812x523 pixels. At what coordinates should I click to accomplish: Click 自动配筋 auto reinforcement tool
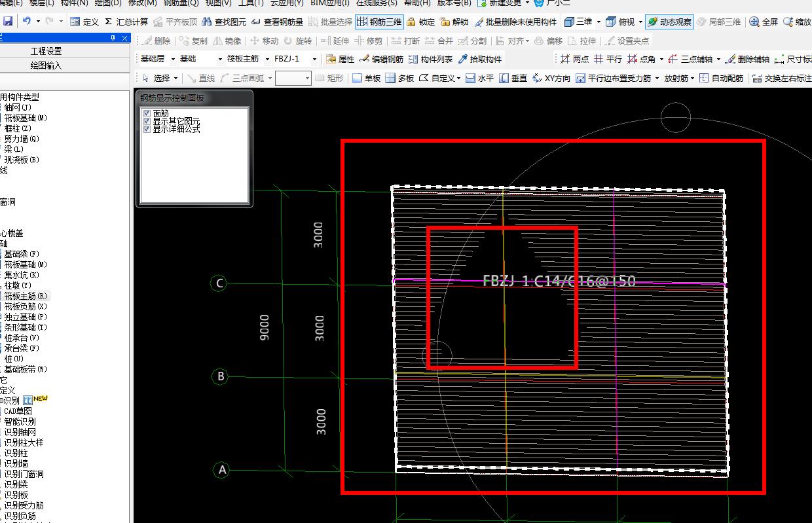pos(722,78)
